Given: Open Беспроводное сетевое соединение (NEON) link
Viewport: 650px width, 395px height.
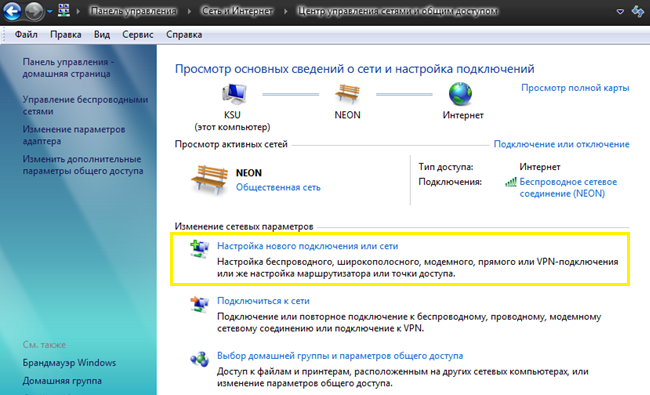Looking at the screenshot, I should (x=568, y=188).
